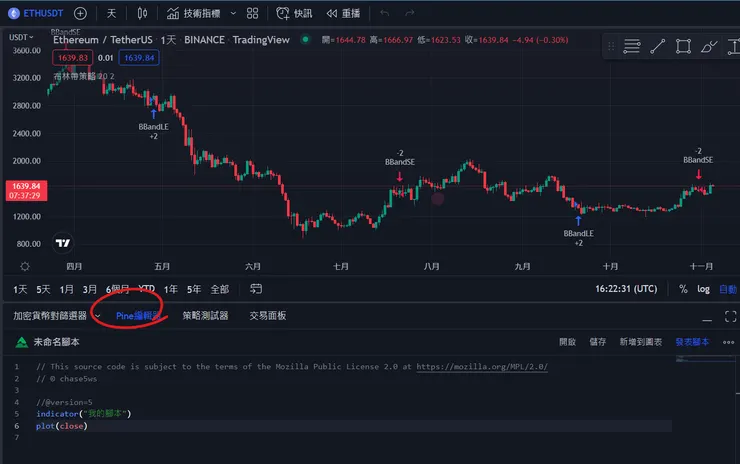Click 儲存 to save the script
Screen dimensions: 740x464
click(x=597, y=342)
